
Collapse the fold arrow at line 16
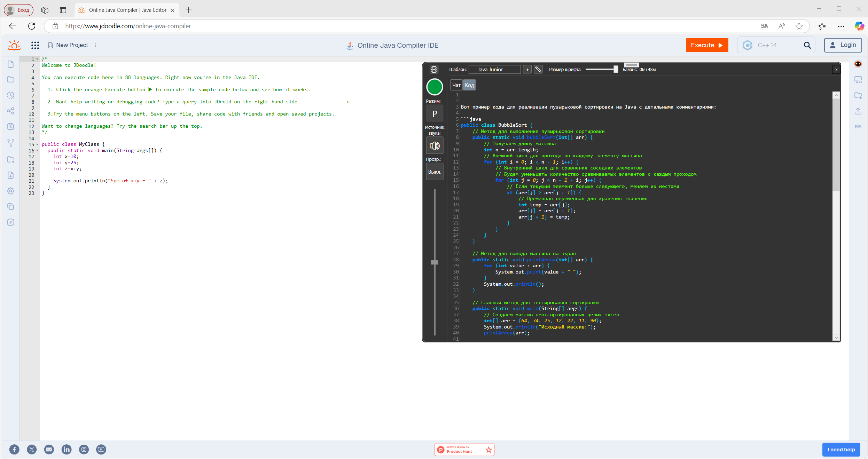click(37, 151)
